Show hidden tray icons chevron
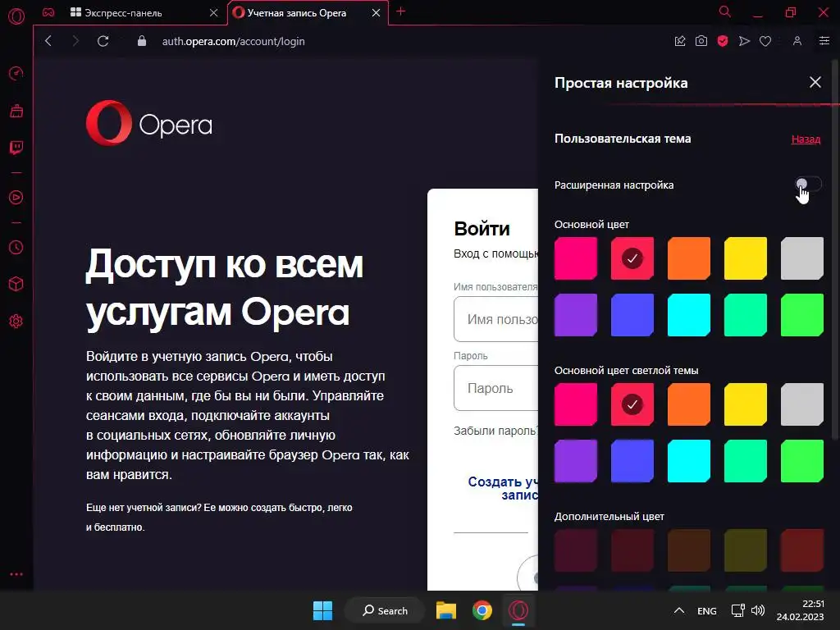 point(678,610)
